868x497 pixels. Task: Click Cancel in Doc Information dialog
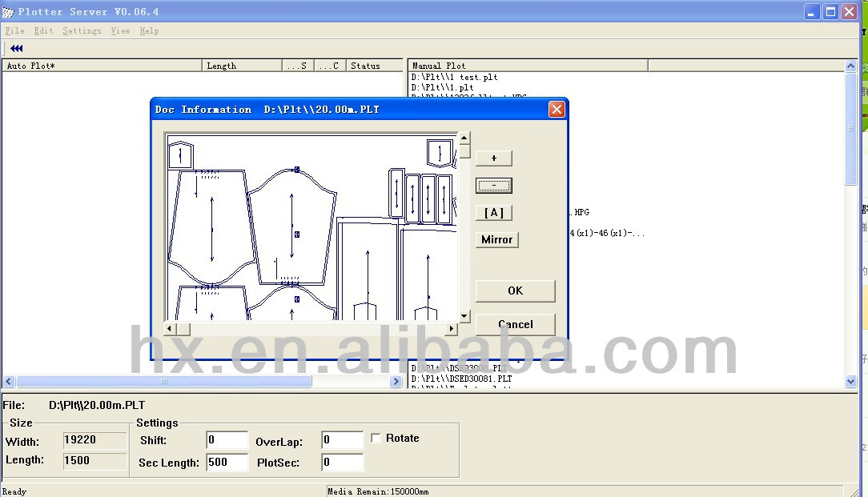point(516,324)
